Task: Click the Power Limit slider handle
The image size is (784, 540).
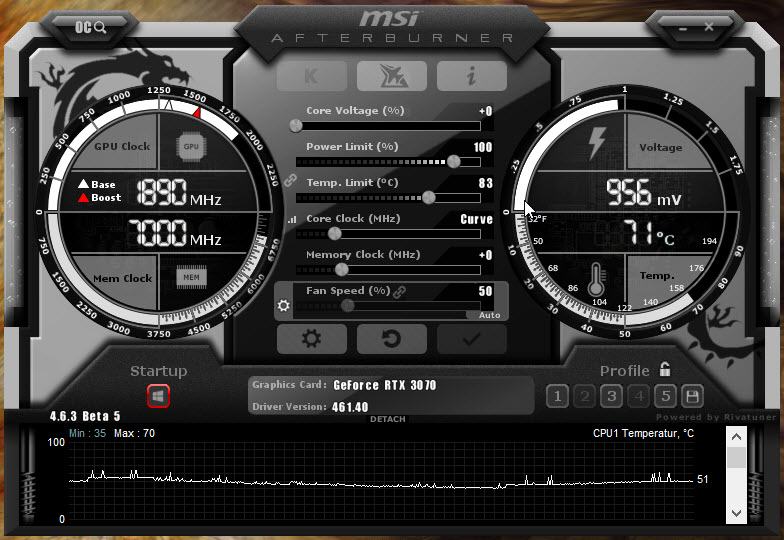Action: pos(454,162)
